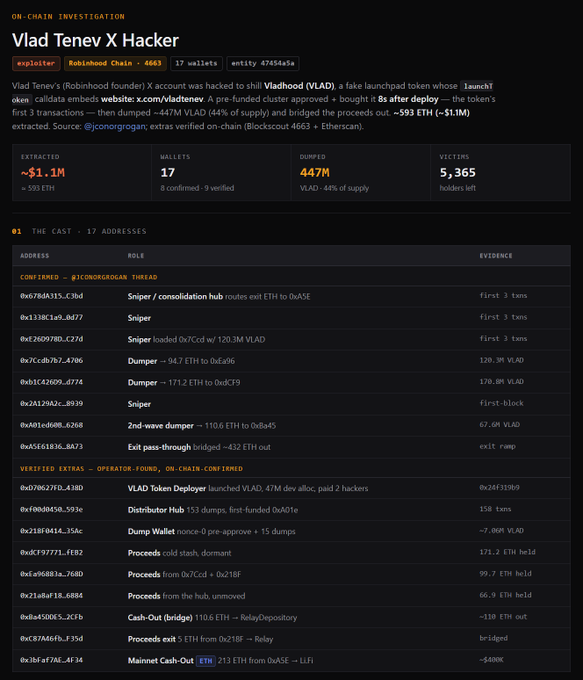Click the EVIDENCE column header
The height and width of the screenshot is (680, 583).
(496, 256)
